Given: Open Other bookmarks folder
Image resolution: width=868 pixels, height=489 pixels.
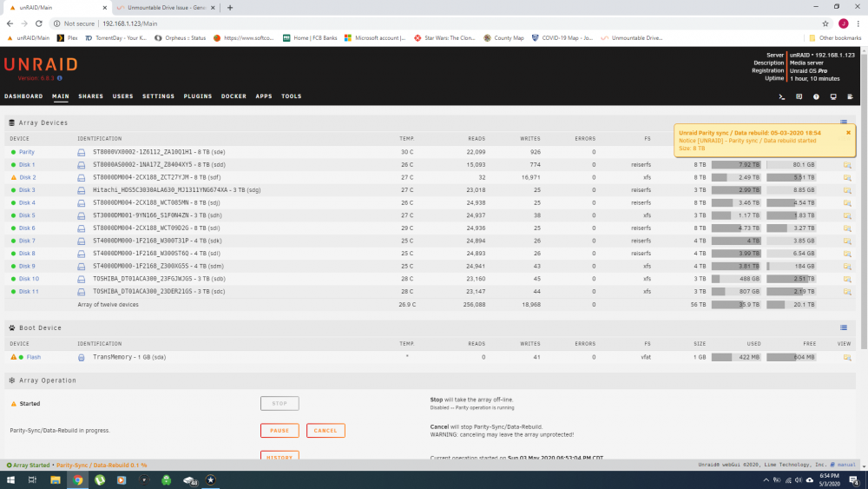Looking at the screenshot, I should point(835,38).
